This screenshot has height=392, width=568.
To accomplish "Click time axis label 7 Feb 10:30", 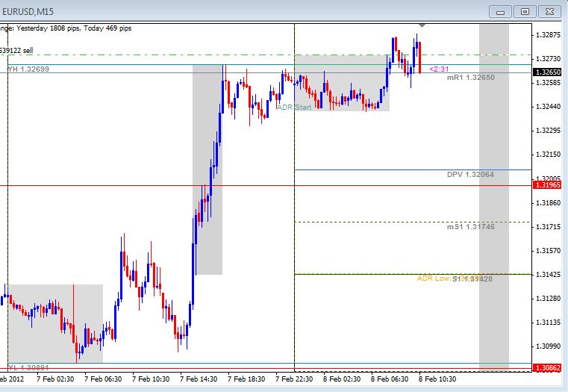I will [151, 379].
